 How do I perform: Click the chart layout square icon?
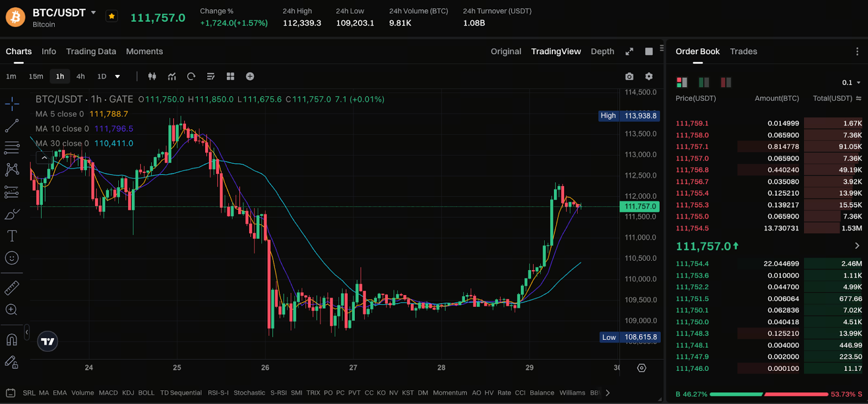649,52
